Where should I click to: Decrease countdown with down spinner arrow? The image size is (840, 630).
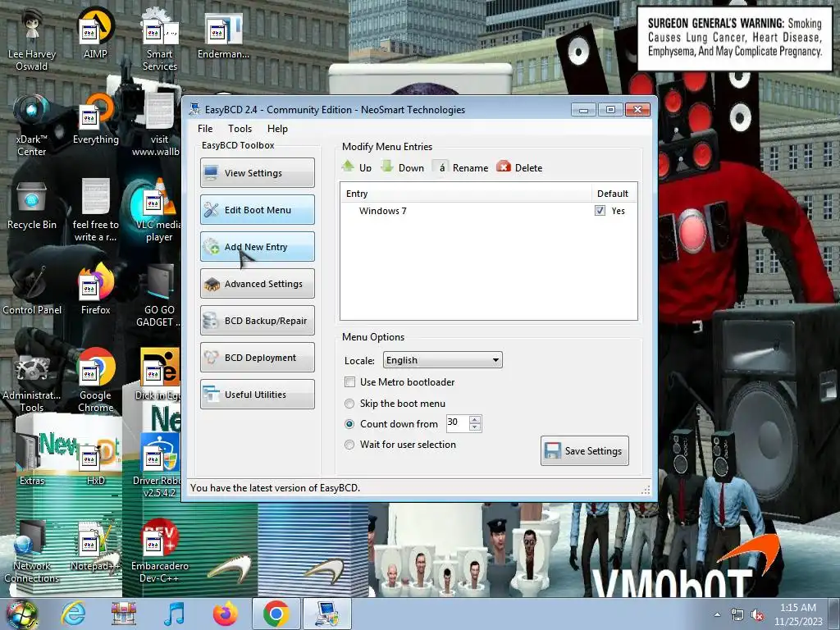[475, 427]
